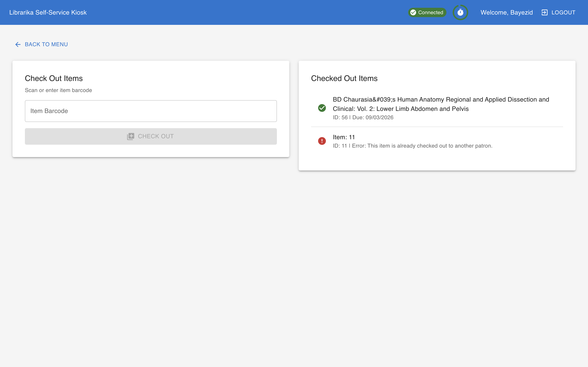Click the back arrow icon
The height and width of the screenshot is (367, 588).
(x=18, y=44)
